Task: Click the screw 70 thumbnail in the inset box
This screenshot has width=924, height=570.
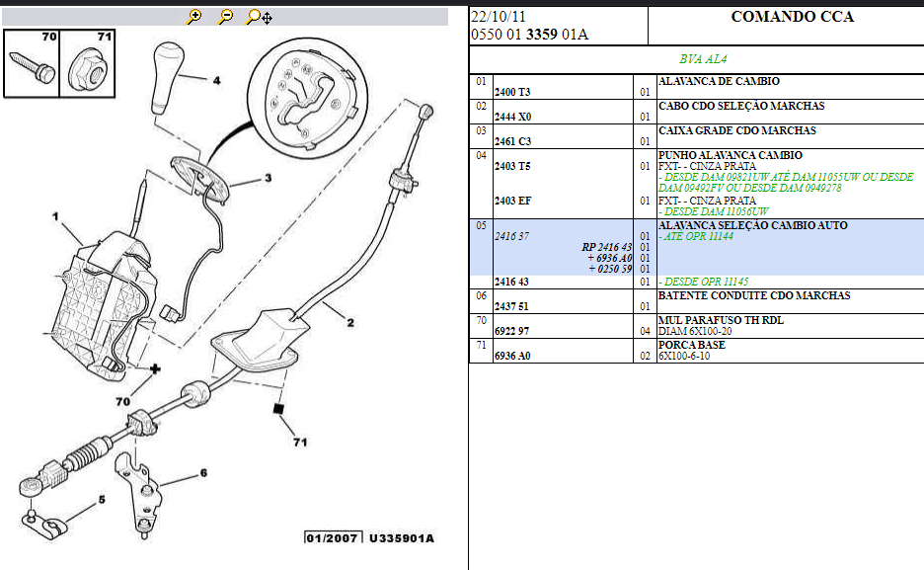Action: [32, 68]
